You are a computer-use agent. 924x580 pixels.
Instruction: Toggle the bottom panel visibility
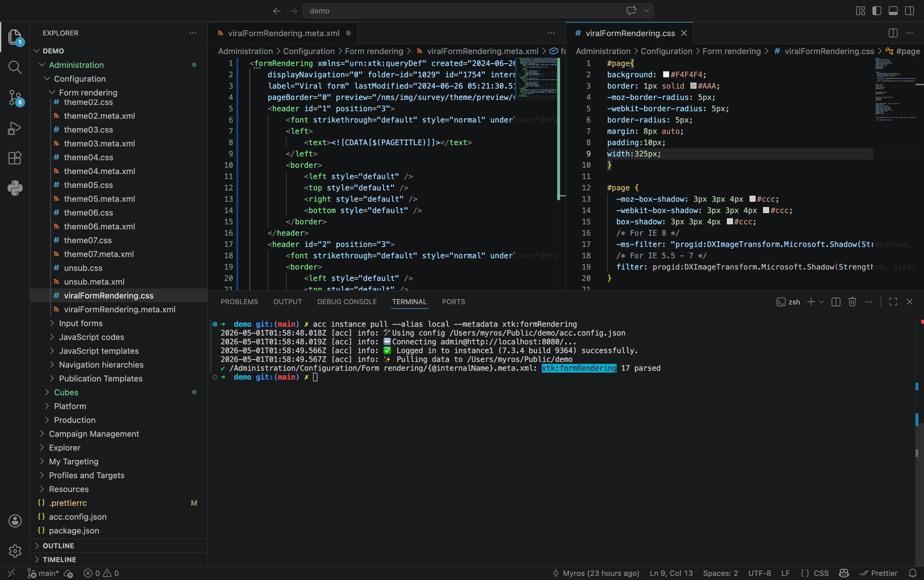[893, 11]
